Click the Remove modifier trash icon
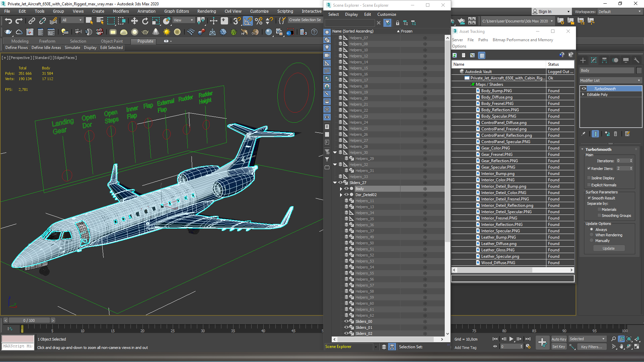This screenshot has height=362, width=644. pos(615,134)
